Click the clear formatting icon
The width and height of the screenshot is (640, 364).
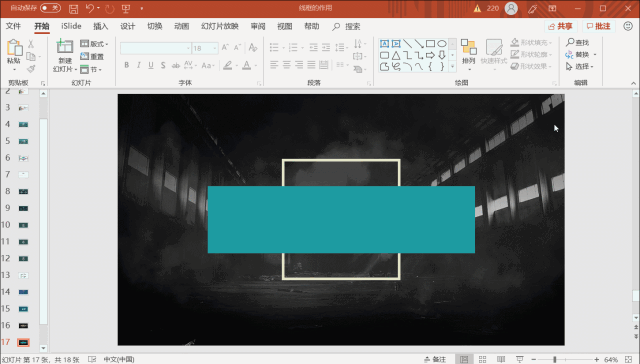click(x=253, y=48)
